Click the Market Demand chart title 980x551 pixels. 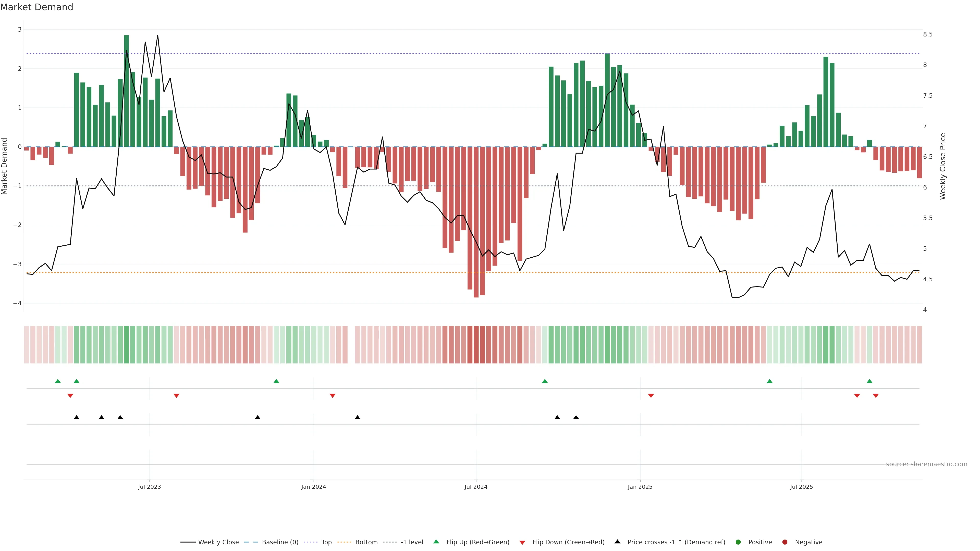(36, 7)
